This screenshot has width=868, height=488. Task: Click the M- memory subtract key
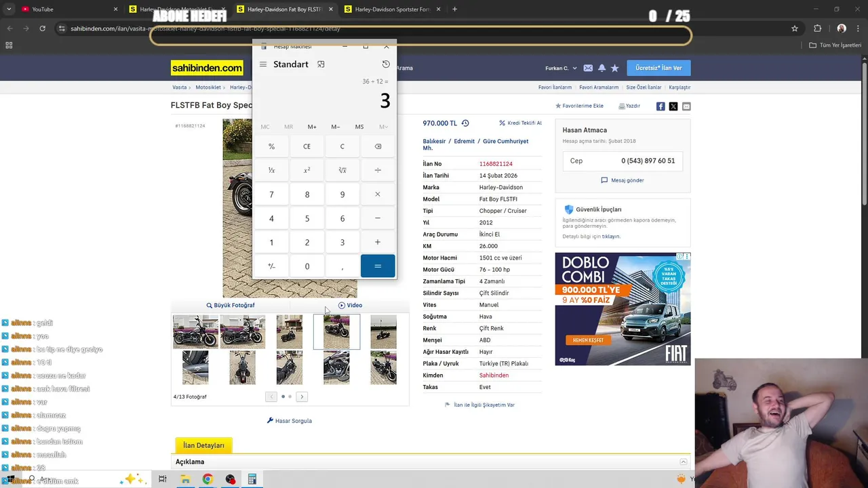pyautogui.click(x=336, y=127)
